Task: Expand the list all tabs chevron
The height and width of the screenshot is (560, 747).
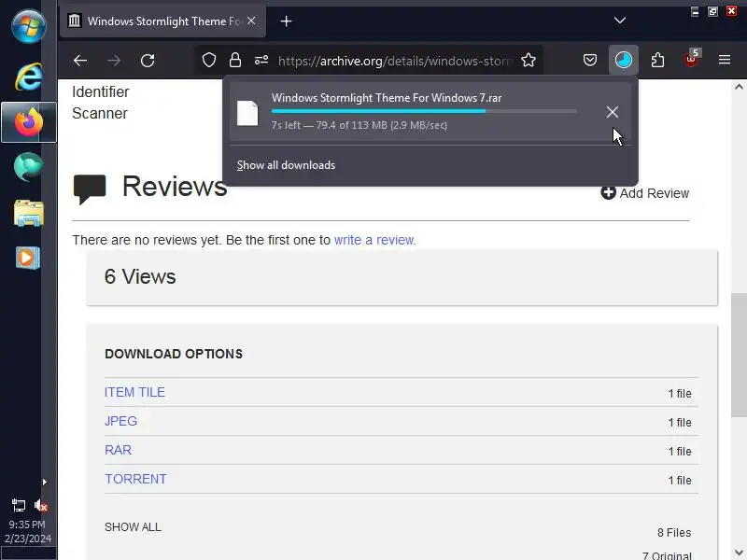Action: 620,21
